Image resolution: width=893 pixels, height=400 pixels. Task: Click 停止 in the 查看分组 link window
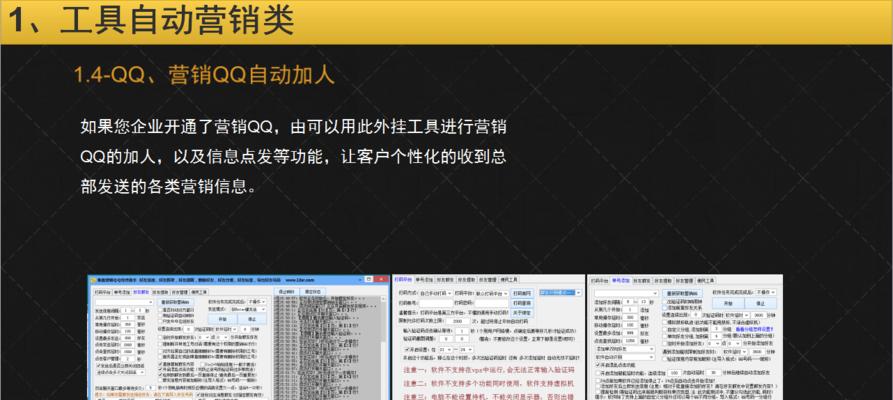point(760,304)
